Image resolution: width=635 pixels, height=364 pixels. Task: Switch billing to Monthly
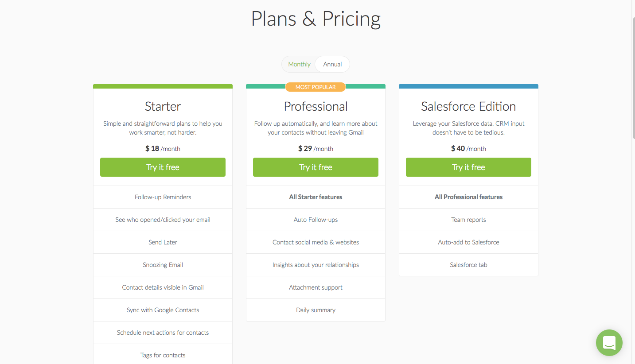(299, 64)
